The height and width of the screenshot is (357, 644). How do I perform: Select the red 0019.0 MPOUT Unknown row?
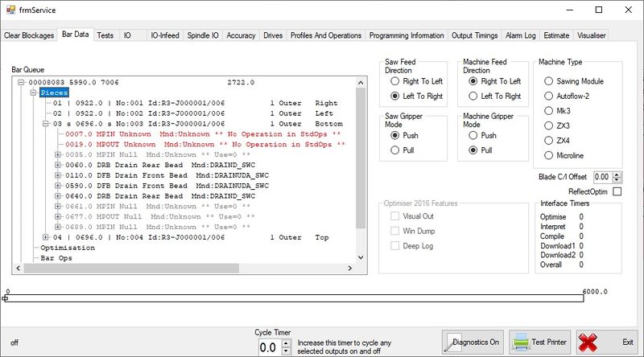(205, 145)
